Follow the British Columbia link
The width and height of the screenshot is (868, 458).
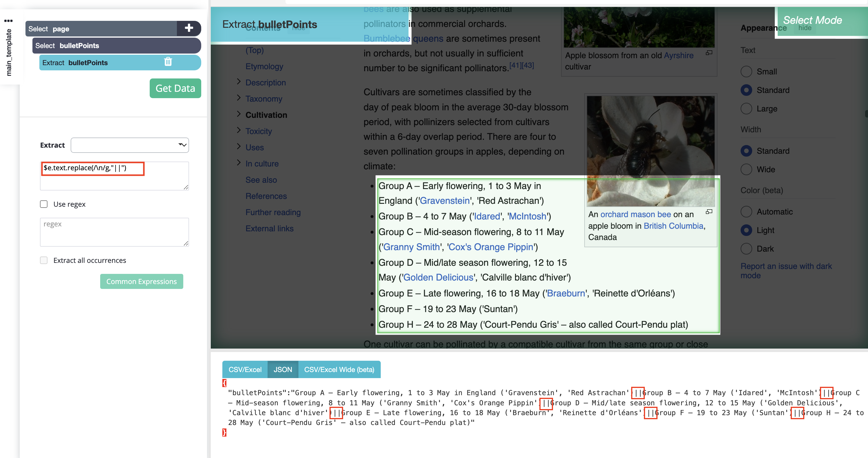click(x=673, y=226)
